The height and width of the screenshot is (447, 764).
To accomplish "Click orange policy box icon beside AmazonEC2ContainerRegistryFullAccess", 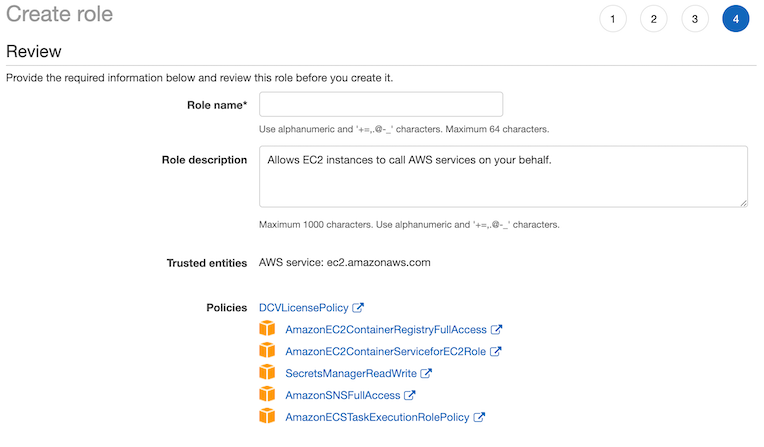I will pyautogui.click(x=267, y=329).
